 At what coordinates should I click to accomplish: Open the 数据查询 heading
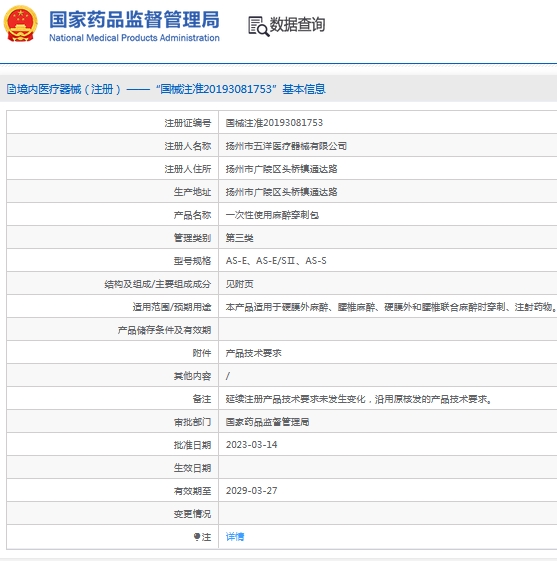(297, 25)
